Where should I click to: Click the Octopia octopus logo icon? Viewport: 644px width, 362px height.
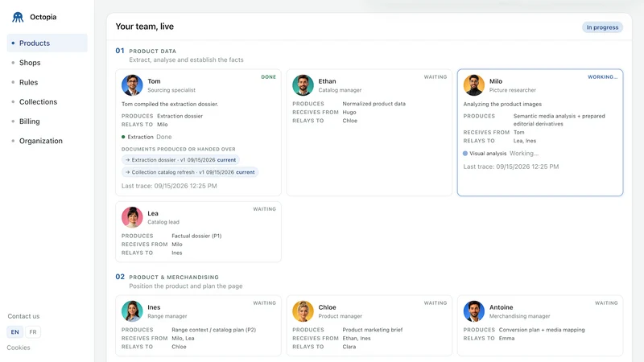(x=18, y=17)
